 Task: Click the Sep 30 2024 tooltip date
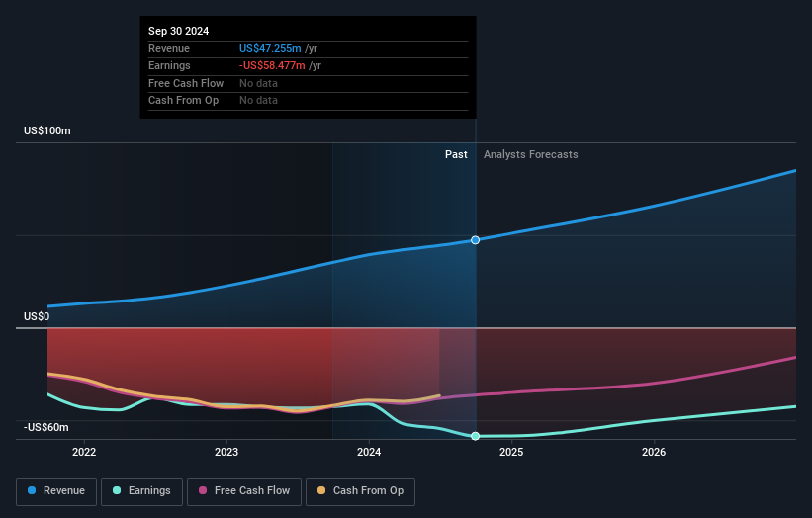click(179, 31)
